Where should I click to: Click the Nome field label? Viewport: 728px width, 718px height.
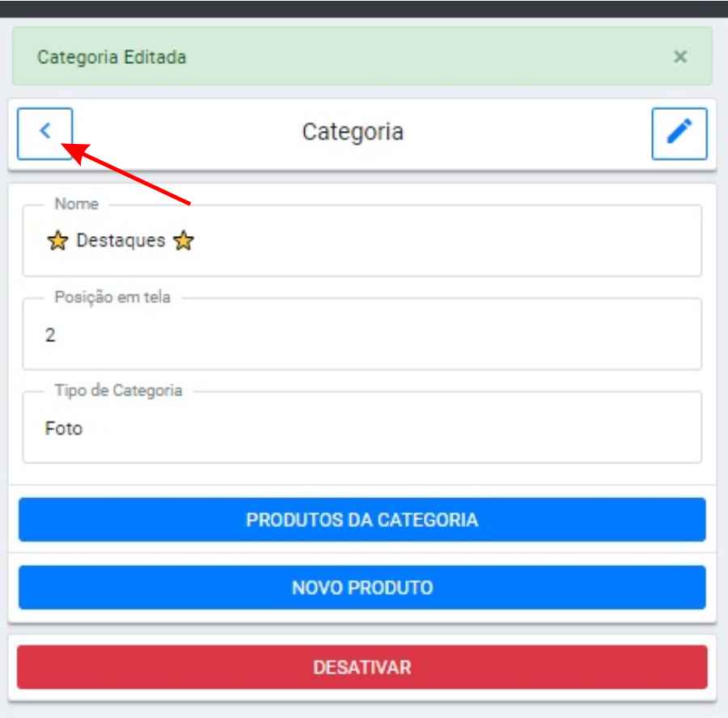pos(76,205)
